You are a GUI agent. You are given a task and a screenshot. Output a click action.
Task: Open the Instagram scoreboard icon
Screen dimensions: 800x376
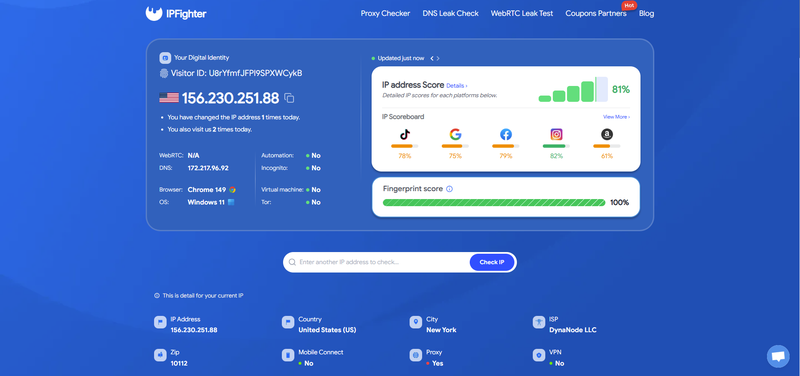(x=556, y=135)
